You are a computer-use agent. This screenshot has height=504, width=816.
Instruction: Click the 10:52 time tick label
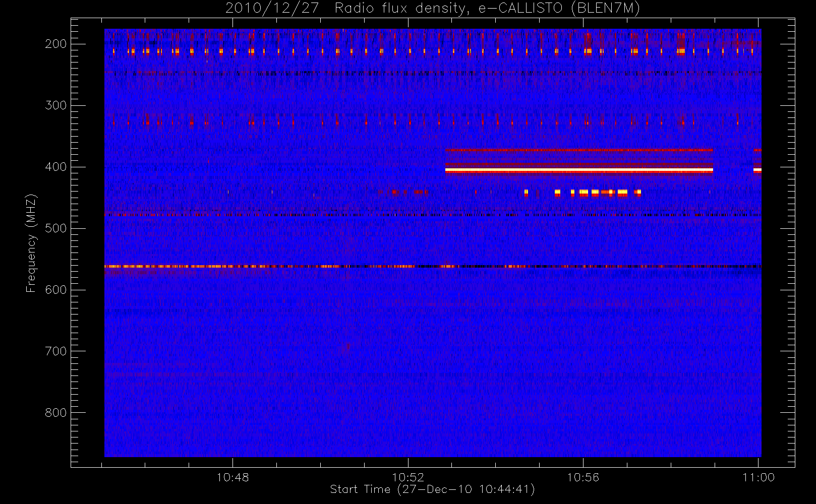408,477
